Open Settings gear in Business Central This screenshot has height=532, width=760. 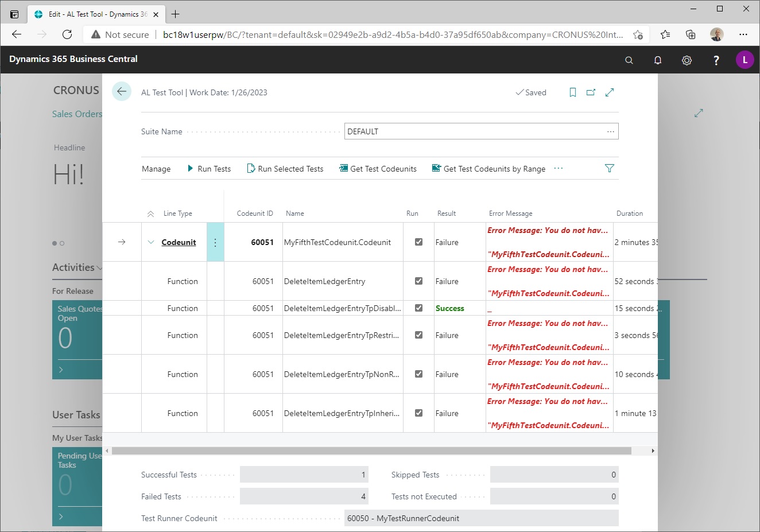[x=687, y=60]
